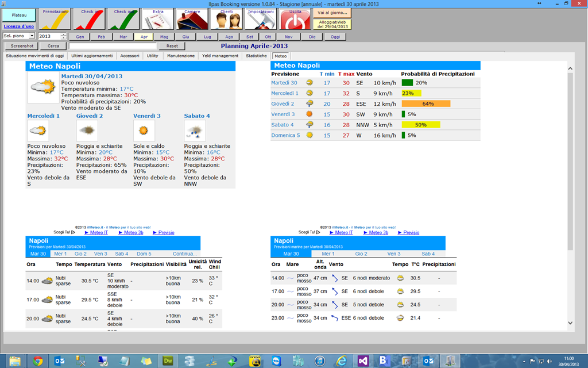This screenshot has height=368, width=588.
Task: Open the Camere house icon
Action: (192, 19)
